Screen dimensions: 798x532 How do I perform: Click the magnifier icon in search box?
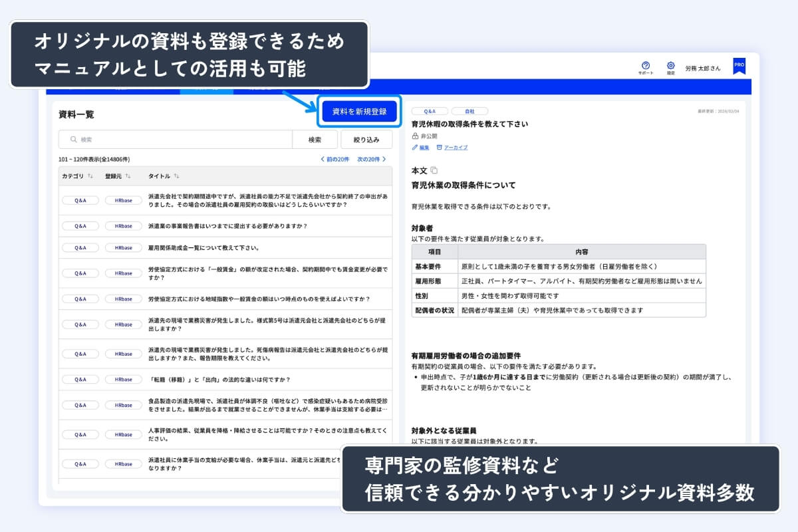tap(73, 140)
